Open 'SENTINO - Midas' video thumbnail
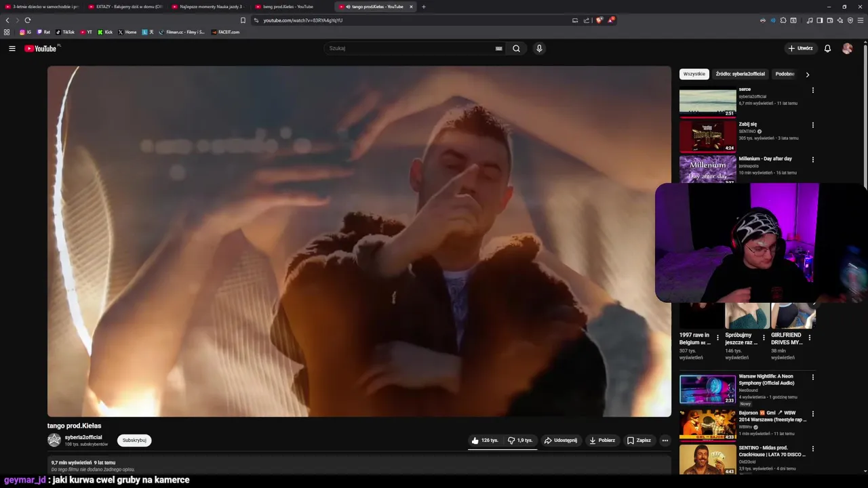 coord(707,459)
